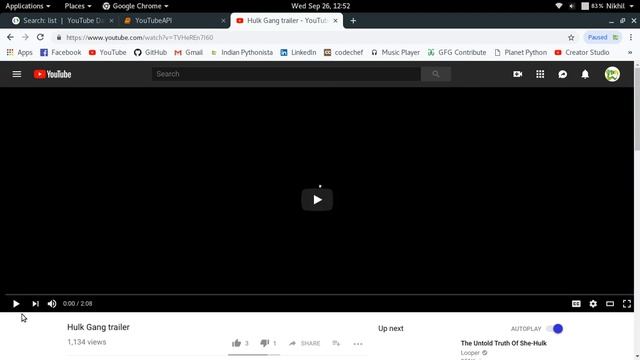Switch to the YouTubeAPI tab
Image resolution: width=640 pixels, height=360 pixels.
[174, 20]
